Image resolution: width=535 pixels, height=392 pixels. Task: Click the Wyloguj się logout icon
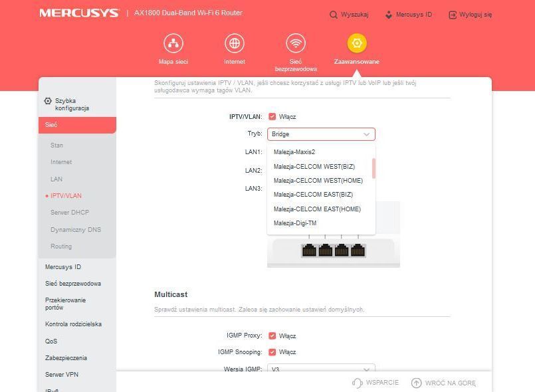pos(453,15)
